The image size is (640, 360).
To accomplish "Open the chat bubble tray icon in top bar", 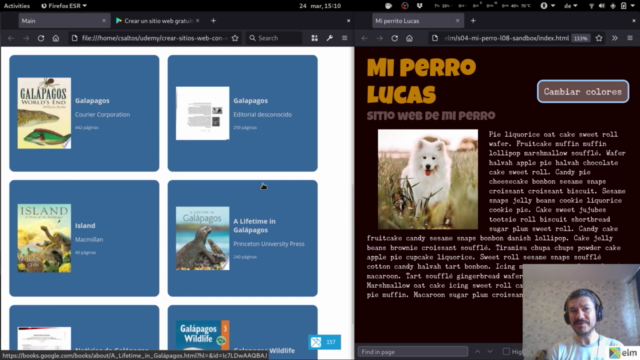I will click(x=389, y=6).
